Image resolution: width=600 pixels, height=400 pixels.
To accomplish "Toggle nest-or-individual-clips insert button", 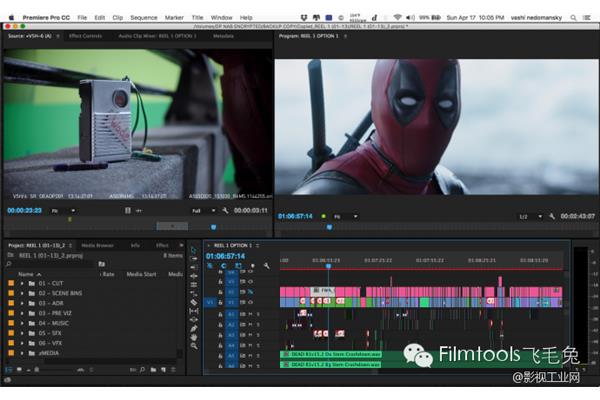I will [209, 266].
